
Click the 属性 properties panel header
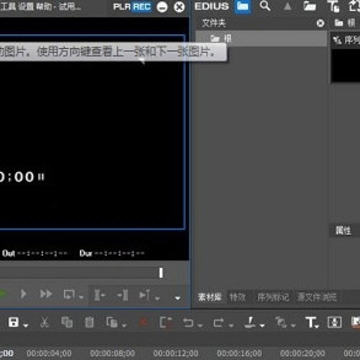(343, 230)
